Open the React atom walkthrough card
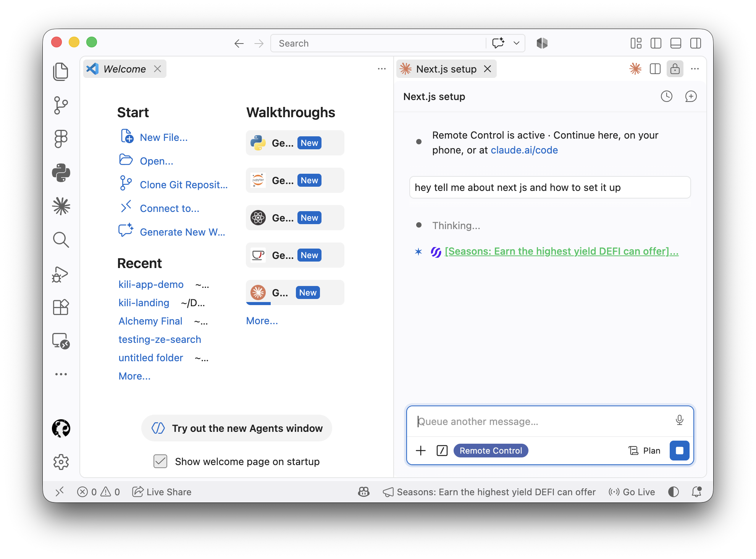Viewport: 756px width, 559px height. (295, 218)
